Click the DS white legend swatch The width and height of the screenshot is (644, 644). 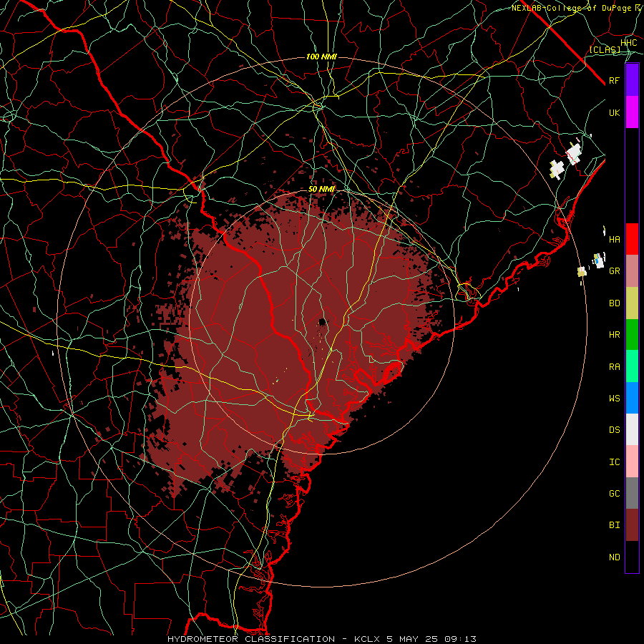[632, 429]
